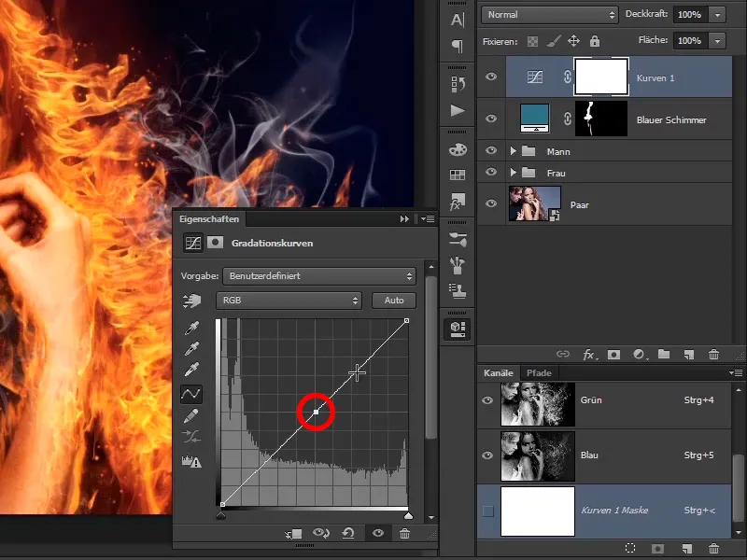This screenshot has width=747, height=560.
Task: Create new fill or adjustment layer
Action: point(640,355)
